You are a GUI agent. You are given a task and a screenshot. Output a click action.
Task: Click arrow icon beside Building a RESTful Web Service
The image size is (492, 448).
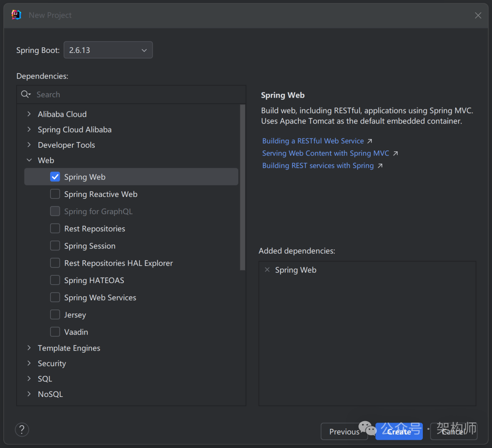(370, 141)
